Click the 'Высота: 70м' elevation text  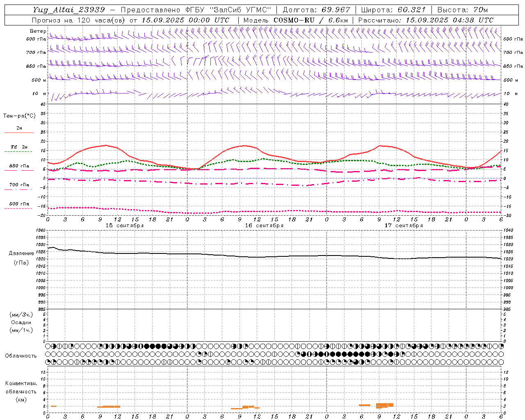462,10
